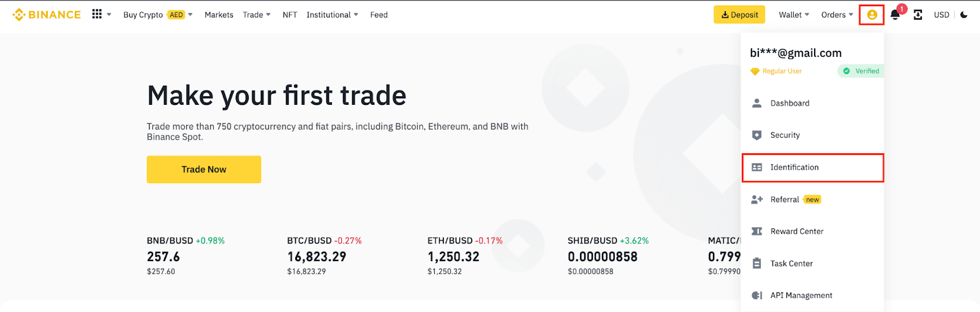Open the apps grid menu icon
980x312 pixels.
[x=97, y=14]
